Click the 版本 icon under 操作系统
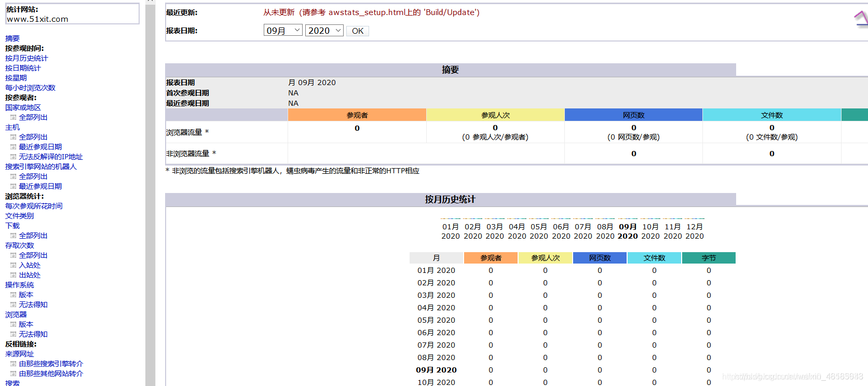 pyautogui.click(x=13, y=295)
